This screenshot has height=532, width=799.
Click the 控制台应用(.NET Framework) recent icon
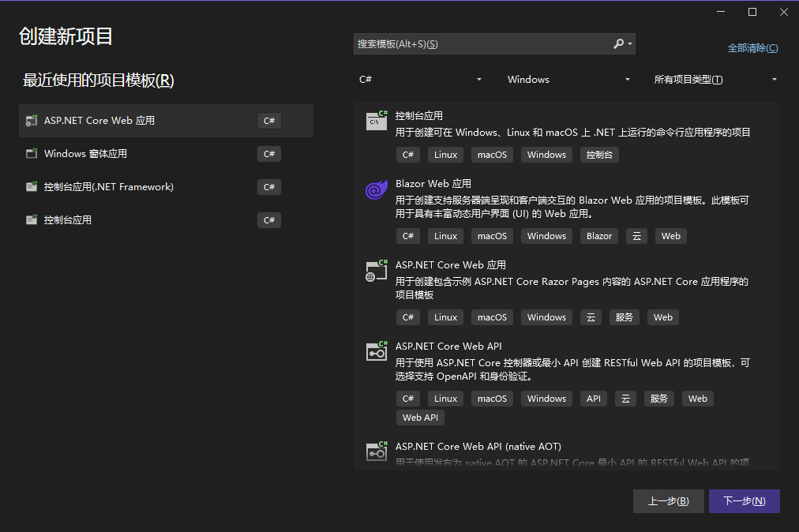[32, 186]
